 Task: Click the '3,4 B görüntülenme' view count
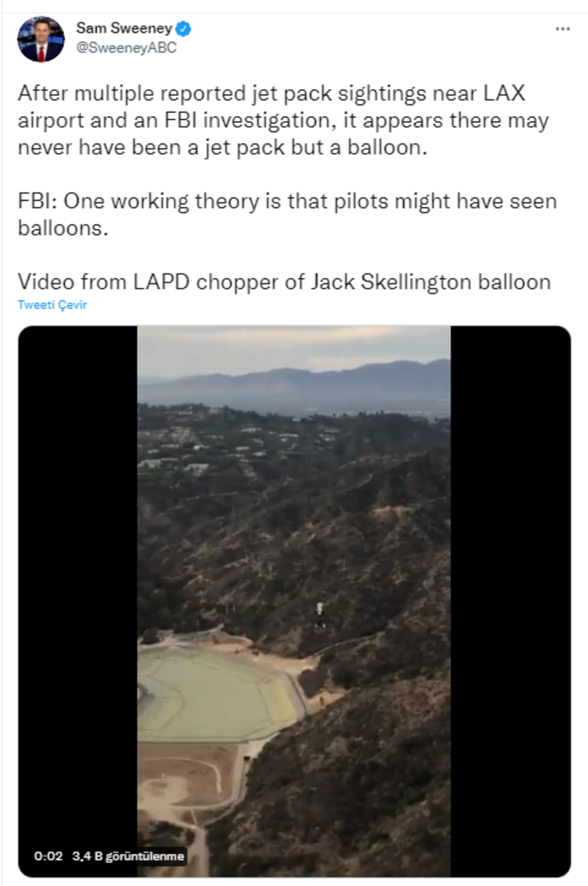tap(128, 856)
